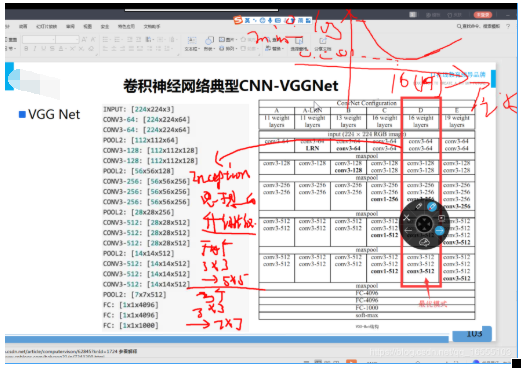Center align the text
The height and width of the screenshot is (368, 522).
[x=114, y=49]
